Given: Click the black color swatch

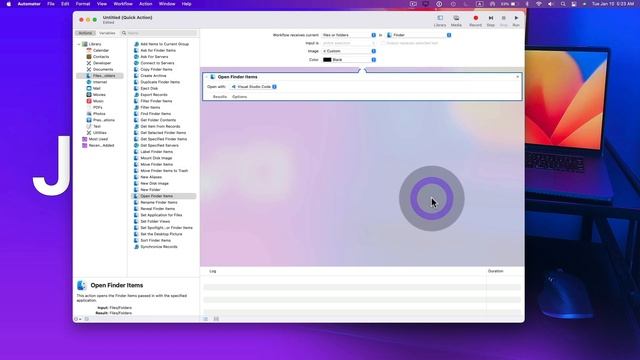Looking at the screenshot, I should click(327, 60).
